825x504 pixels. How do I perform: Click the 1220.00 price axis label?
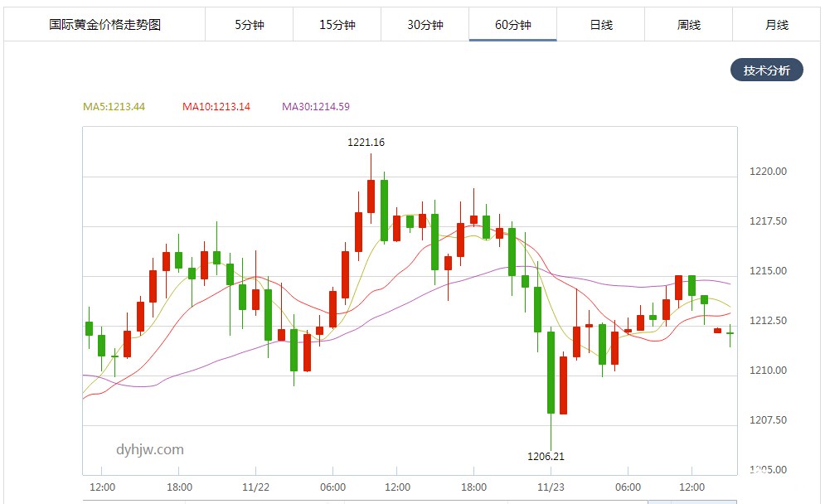point(768,172)
